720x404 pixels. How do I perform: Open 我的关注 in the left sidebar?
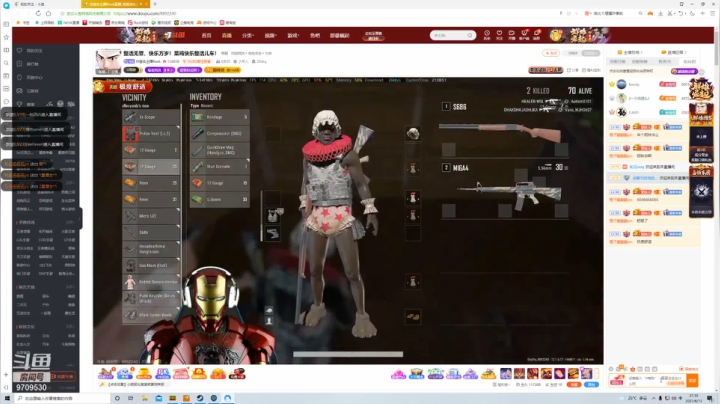point(34,50)
